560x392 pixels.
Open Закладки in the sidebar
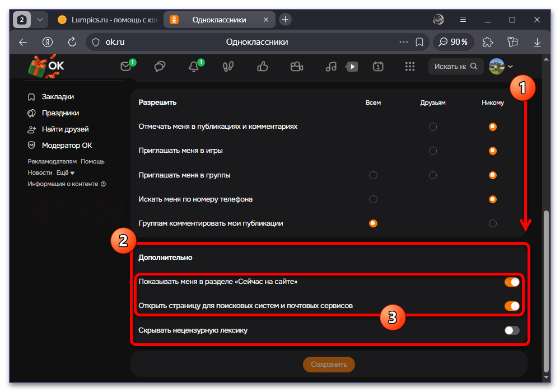coord(51,97)
